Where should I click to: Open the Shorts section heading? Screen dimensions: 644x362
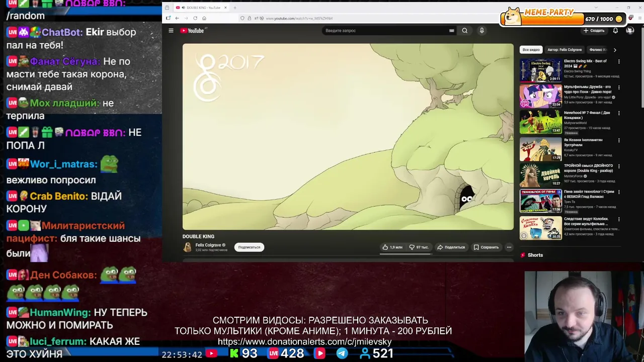pos(535,255)
